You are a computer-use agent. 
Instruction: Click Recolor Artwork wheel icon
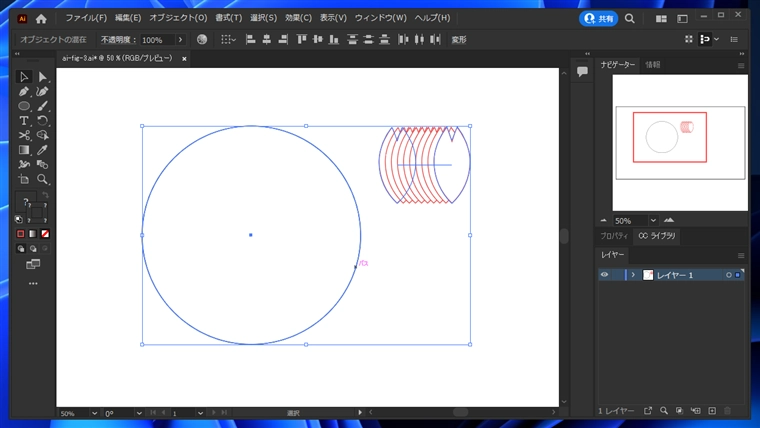(202, 40)
